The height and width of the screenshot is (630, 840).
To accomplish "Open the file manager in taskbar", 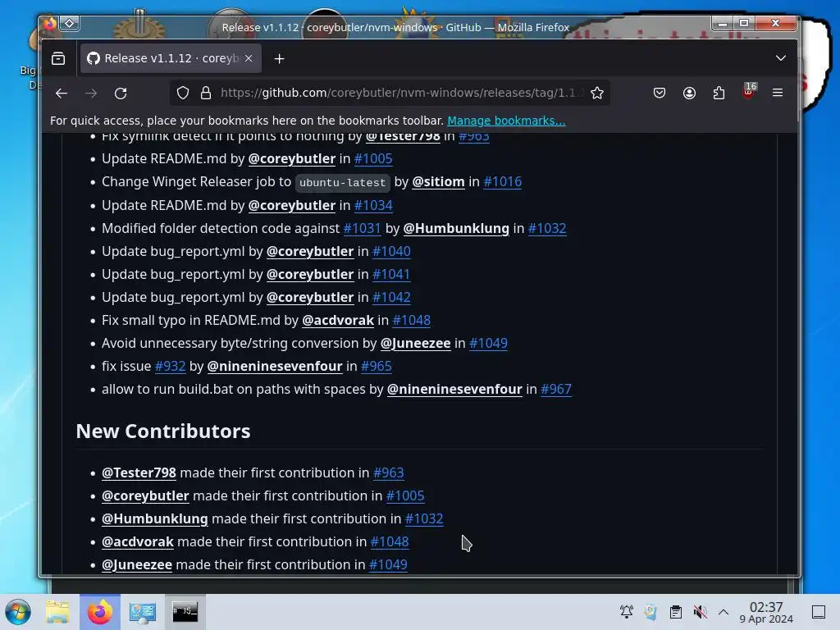I will point(58,612).
